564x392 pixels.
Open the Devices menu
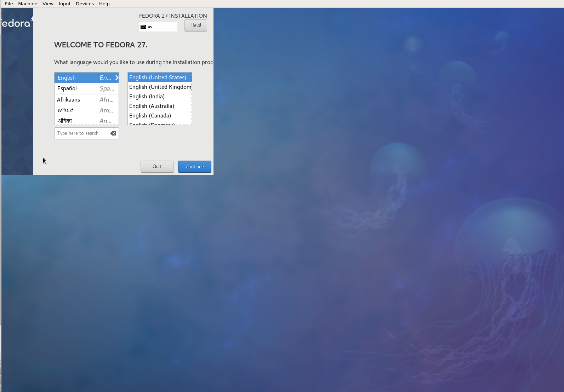pos(85,4)
